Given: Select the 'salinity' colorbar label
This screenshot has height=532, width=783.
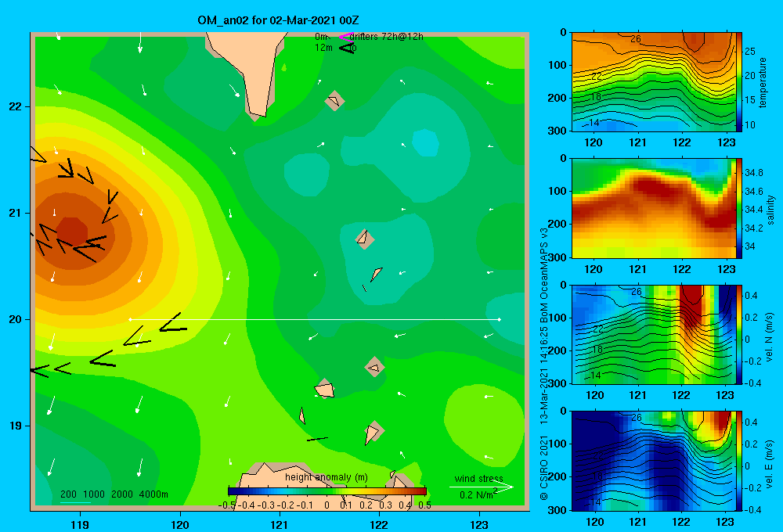Looking at the screenshot, I should coord(770,210).
